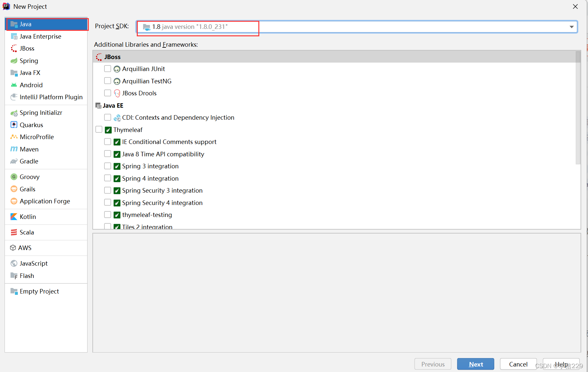
Task: Select the Gradle elephant icon
Action: [14, 161]
